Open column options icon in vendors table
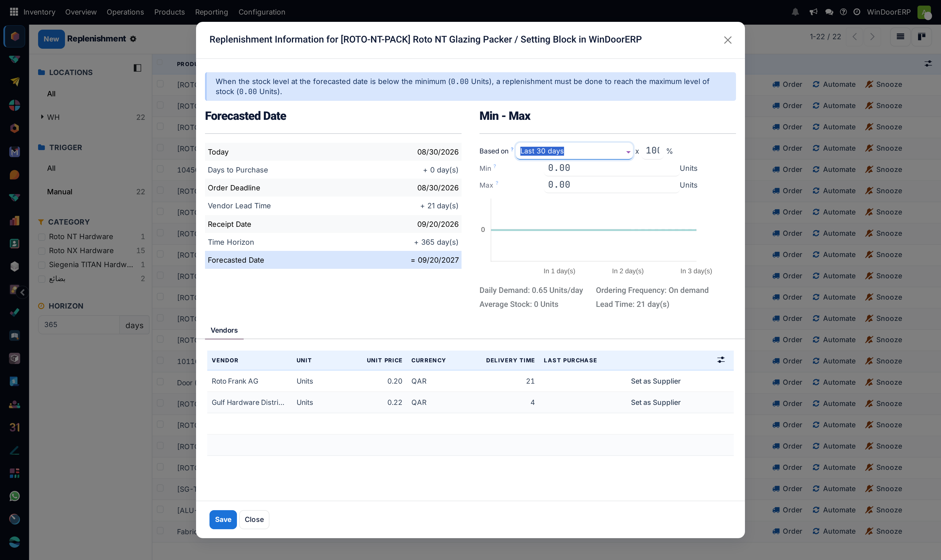The image size is (941, 560). (721, 360)
